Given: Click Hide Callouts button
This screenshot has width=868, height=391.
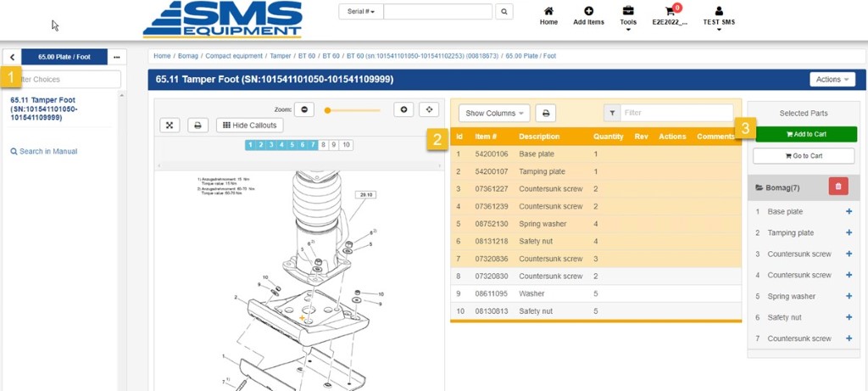Looking at the screenshot, I should [250, 126].
